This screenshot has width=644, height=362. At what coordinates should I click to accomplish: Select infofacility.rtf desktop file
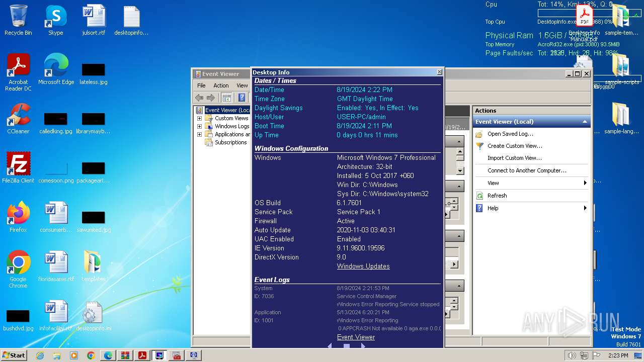pyautogui.click(x=56, y=316)
